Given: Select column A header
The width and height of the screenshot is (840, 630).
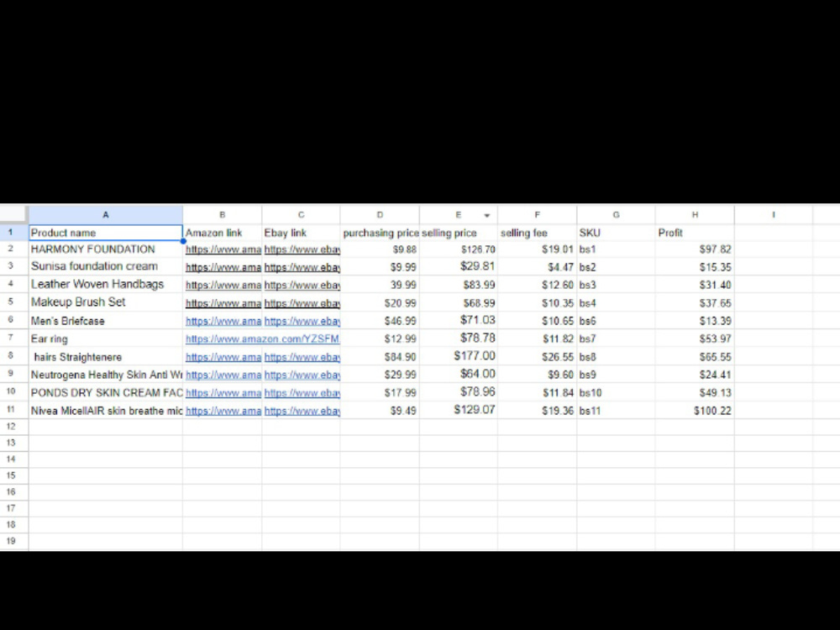Looking at the screenshot, I should pos(106,214).
